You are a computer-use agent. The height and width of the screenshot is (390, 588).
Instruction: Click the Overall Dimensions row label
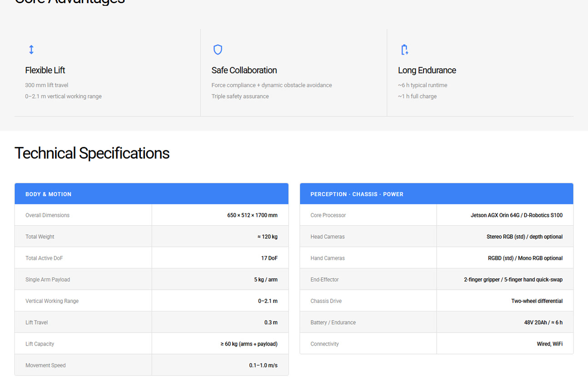coord(47,215)
